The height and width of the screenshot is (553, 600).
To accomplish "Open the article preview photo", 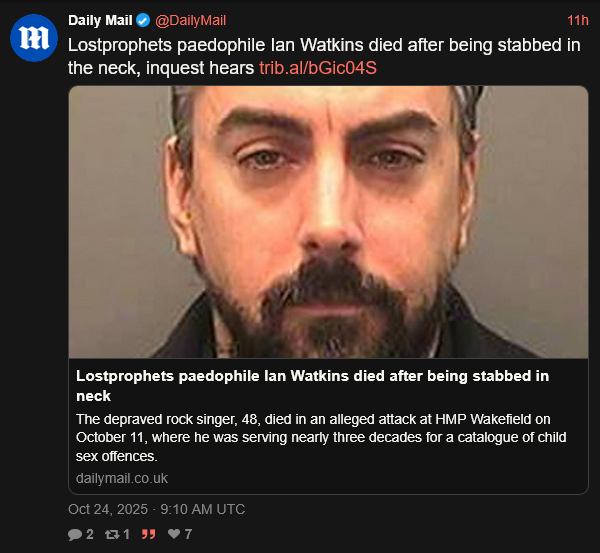I will pos(328,222).
